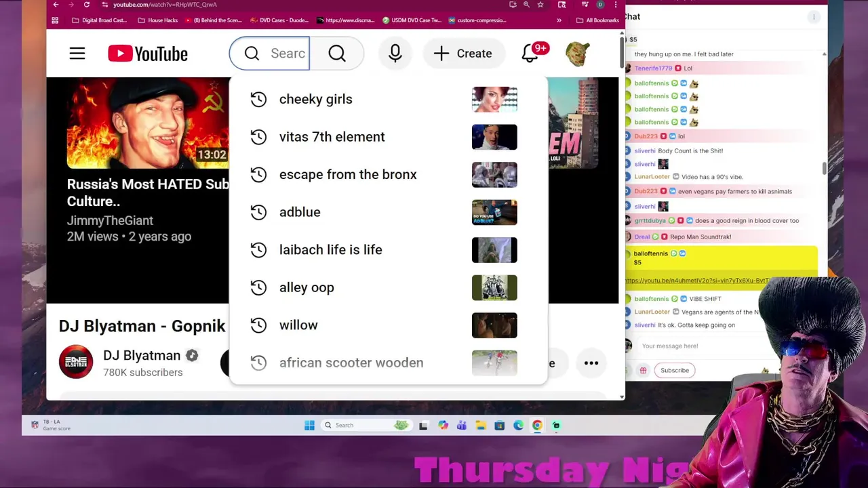Open the All Bookmarks folder
The width and height of the screenshot is (868, 488).
597,20
